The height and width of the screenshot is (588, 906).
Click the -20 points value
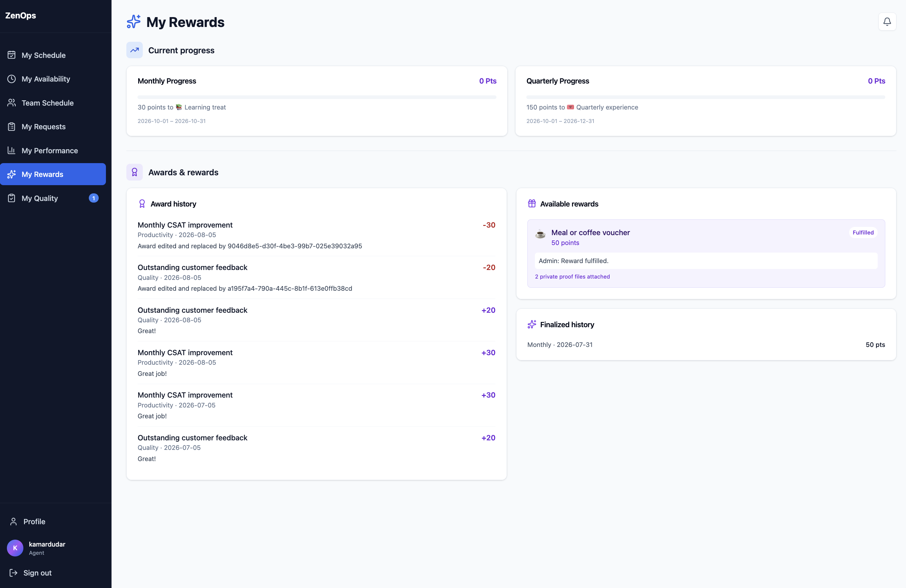(x=489, y=268)
